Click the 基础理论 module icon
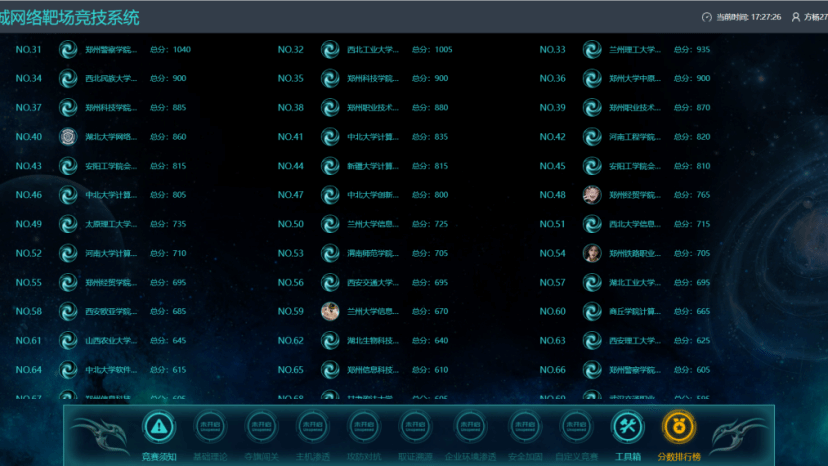Image resolution: width=828 pixels, height=466 pixels. pos(210,427)
